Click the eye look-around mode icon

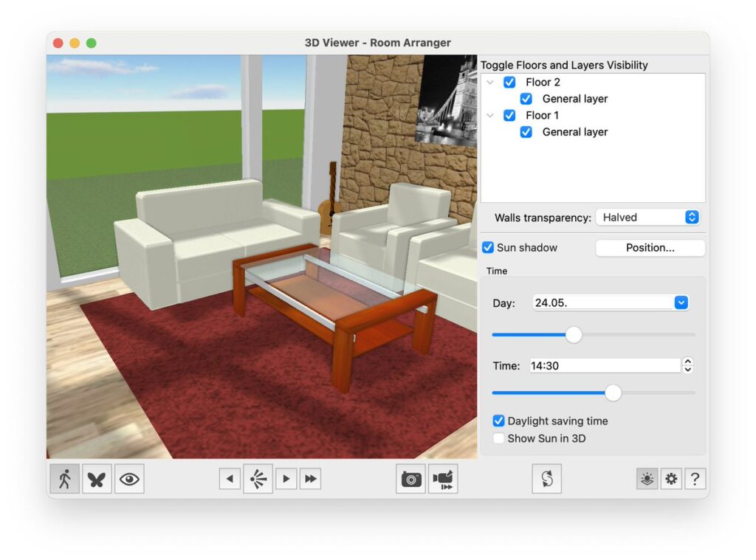[129, 479]
